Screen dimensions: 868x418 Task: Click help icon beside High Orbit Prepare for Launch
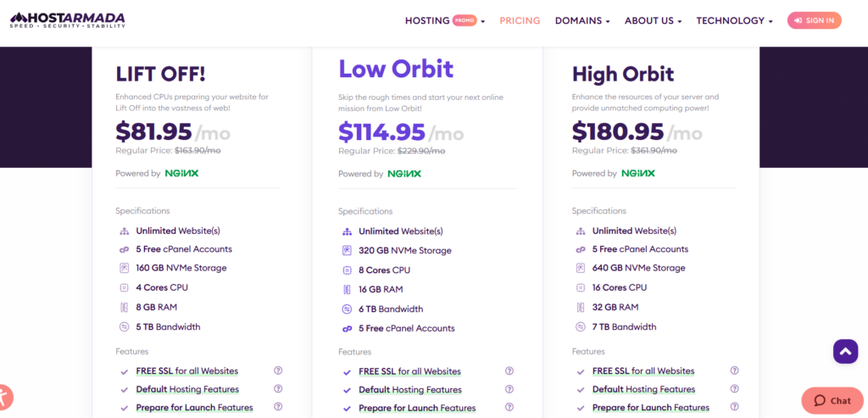[x=734, y=408]
